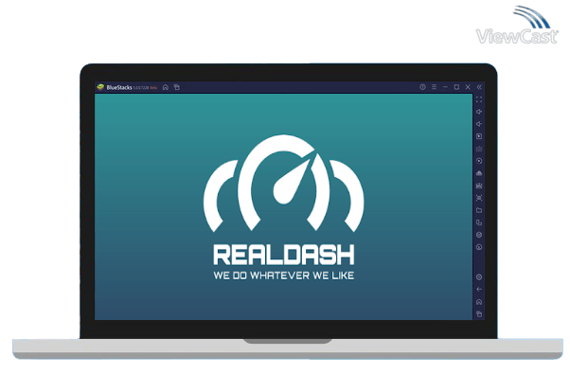Click the RealDash gauge logo
The image size is (570, 392).
[283, 183]
